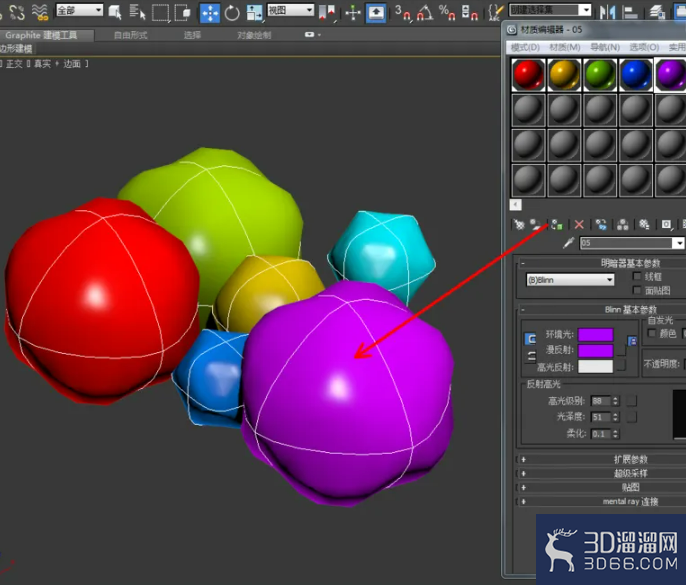Image resolution: width=686 pixels, height=585 pixels.
Task: Toggle the 3D Snaps magnet icon
Action: point(403,12)
